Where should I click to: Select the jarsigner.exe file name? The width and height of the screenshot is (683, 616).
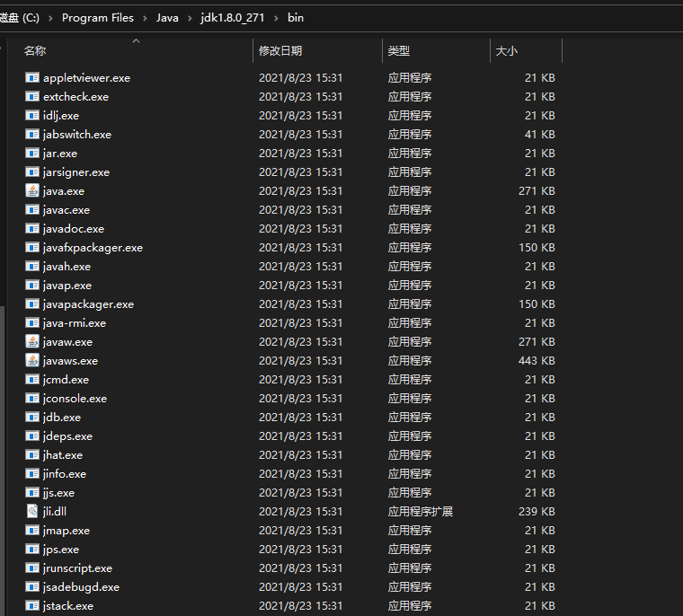pyautogui.click(x=76, y=172)
